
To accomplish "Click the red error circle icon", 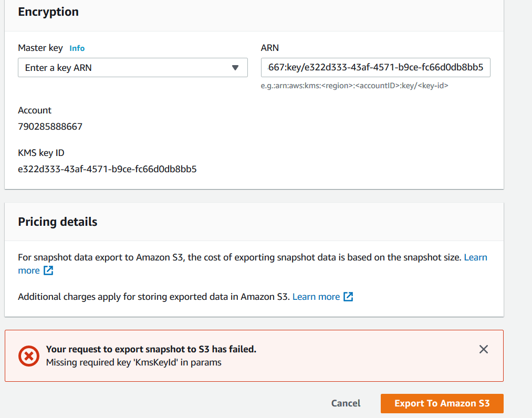I will [x=29, y=355].
